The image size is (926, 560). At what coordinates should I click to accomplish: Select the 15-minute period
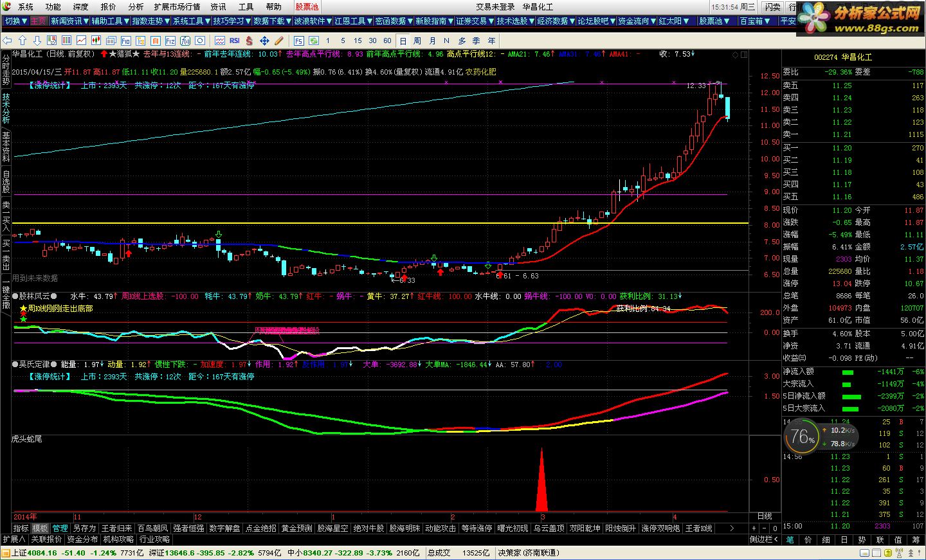pyautogui.click(x=358, y=41)
